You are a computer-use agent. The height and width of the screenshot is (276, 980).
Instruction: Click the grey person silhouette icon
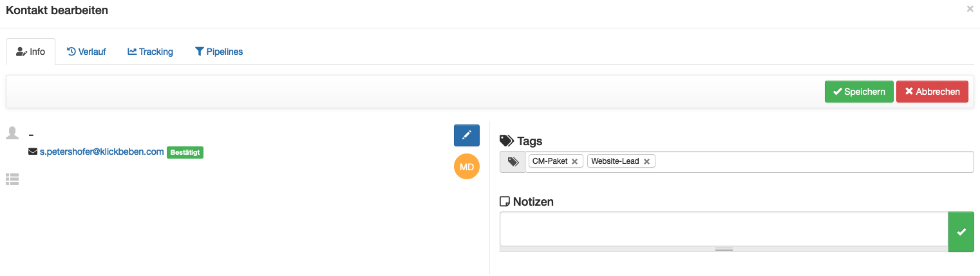tap(12, 133)
